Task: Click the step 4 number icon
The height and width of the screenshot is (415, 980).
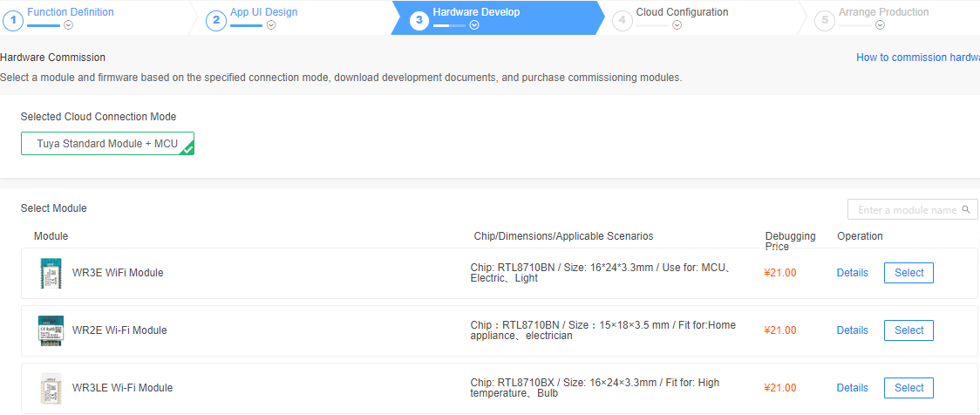Action: [622, 19]
